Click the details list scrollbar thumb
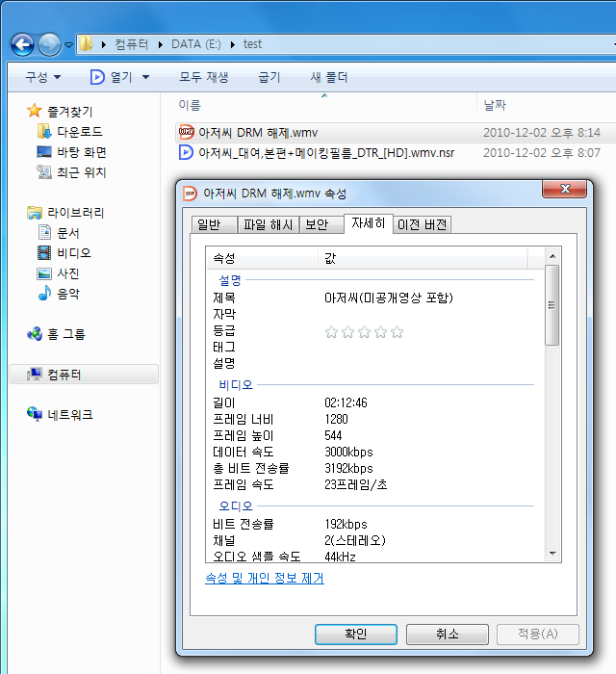This screenshot has height=674, width=616. [x=552, y=305]
